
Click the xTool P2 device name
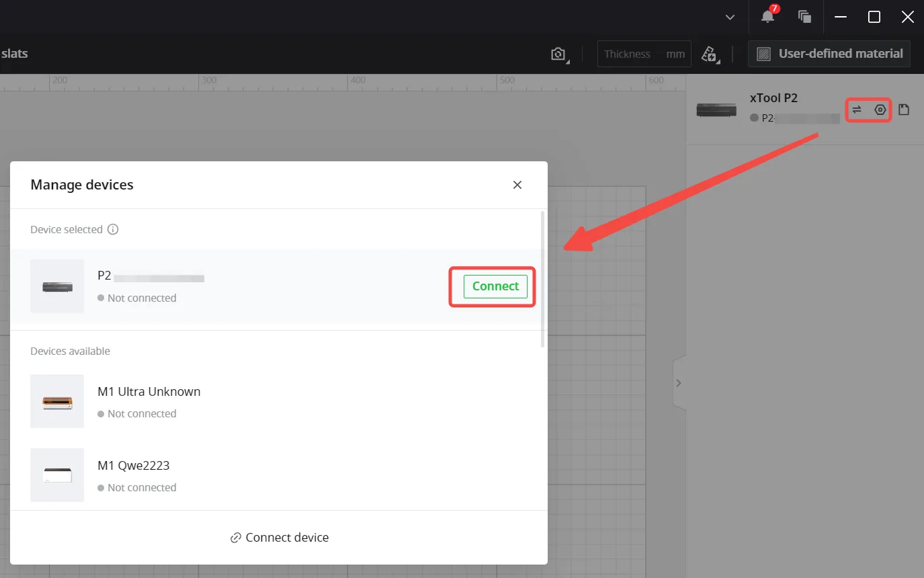[x=773, y=98]
